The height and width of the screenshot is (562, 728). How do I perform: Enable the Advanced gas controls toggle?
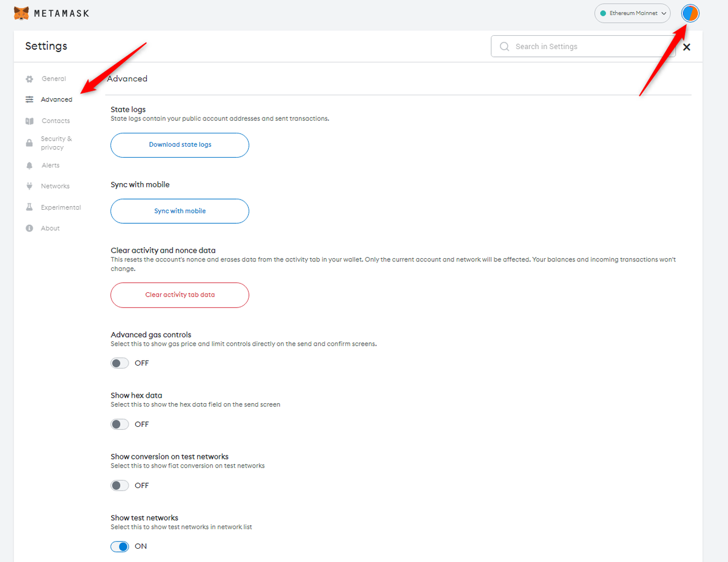[x=120, y=363]
